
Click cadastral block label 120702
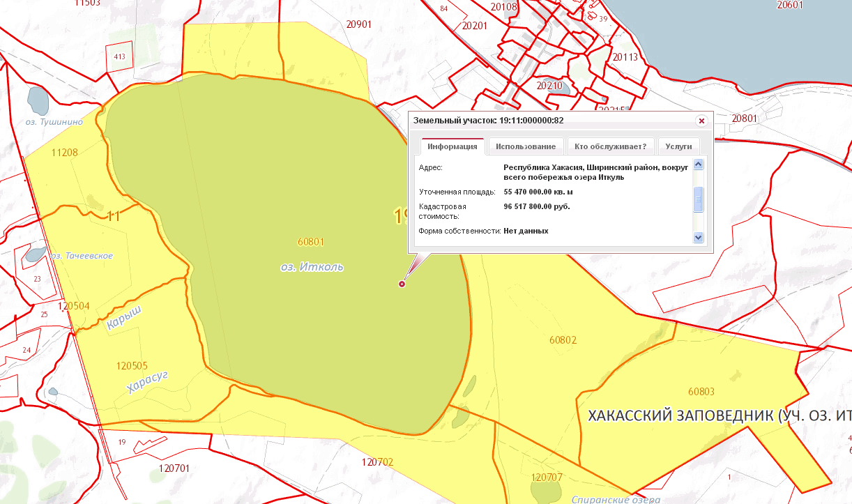coord(378,461)
